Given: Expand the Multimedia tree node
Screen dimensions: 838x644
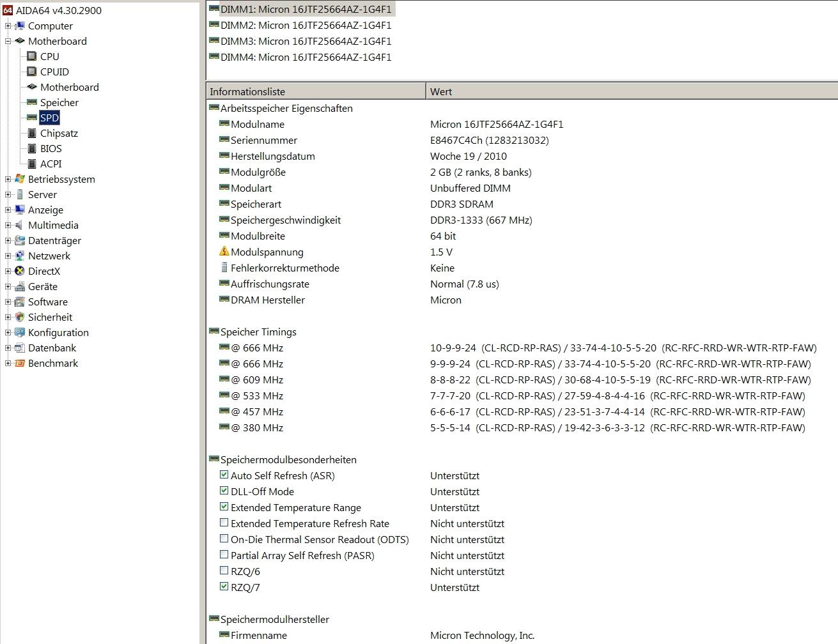Looking at the screenshot, I should pyautogui.click(x=8, y=226).
